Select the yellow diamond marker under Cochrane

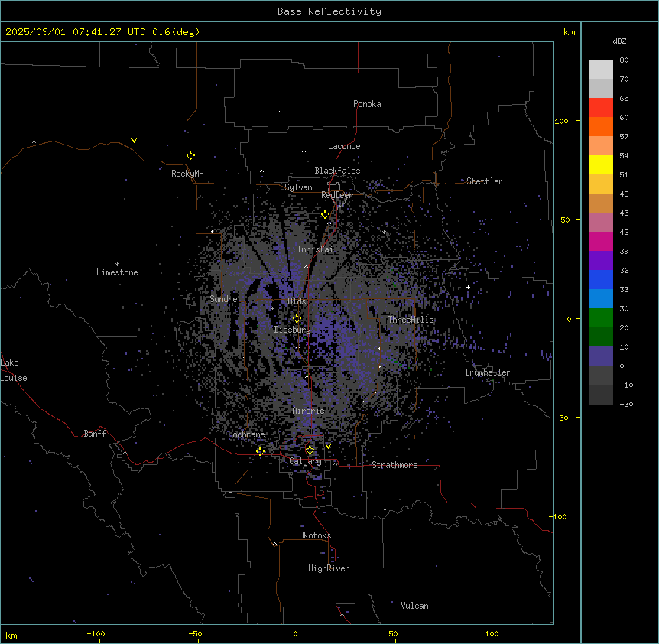click(x=260, y=452)
